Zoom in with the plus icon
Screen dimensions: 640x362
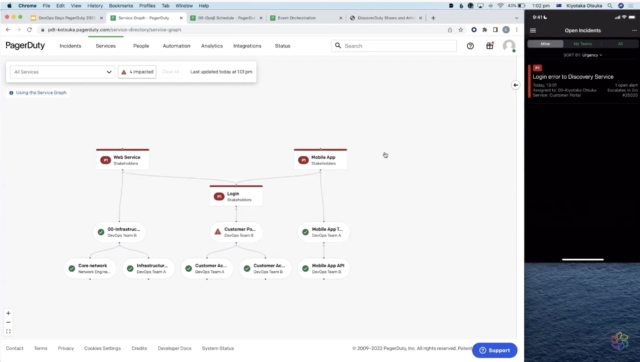pyautogui.click(x=8, y=313)
